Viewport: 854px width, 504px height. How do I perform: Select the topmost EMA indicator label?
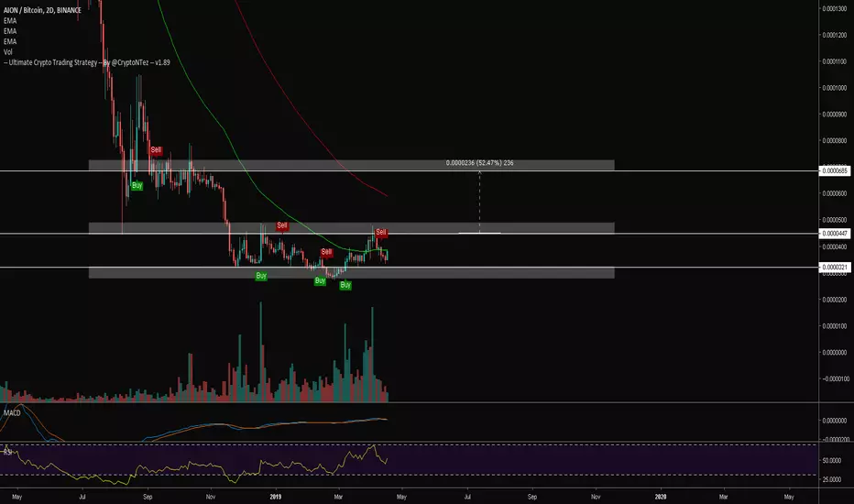pos(10,21)
